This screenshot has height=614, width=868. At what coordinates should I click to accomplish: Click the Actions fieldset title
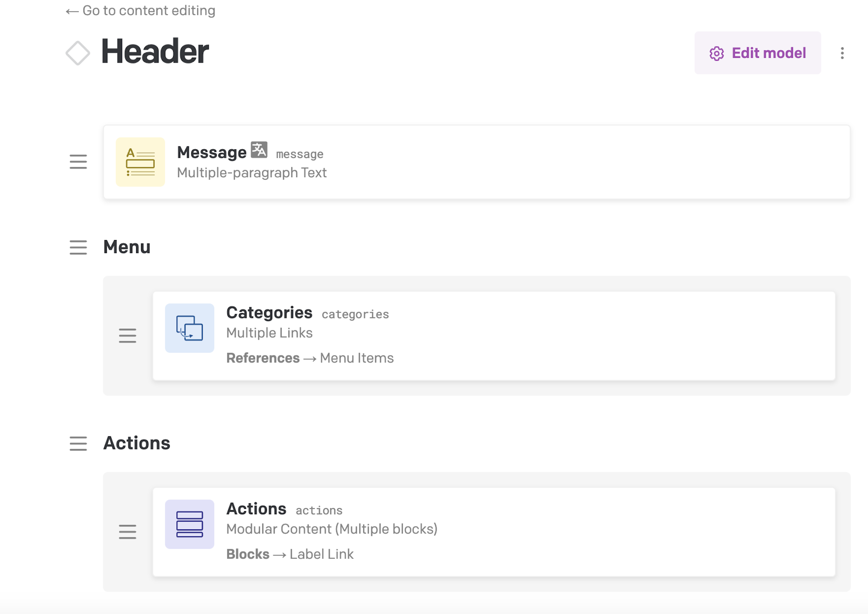(x=137, y=443)
